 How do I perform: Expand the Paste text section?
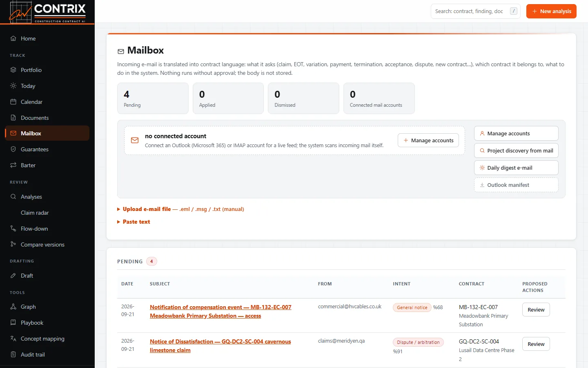(134, 222)
